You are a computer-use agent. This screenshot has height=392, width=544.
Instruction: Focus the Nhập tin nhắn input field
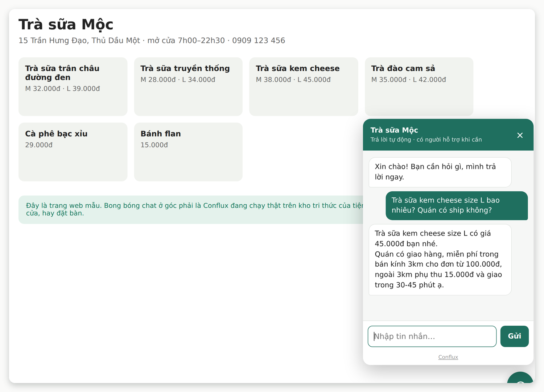pos(432,336)
